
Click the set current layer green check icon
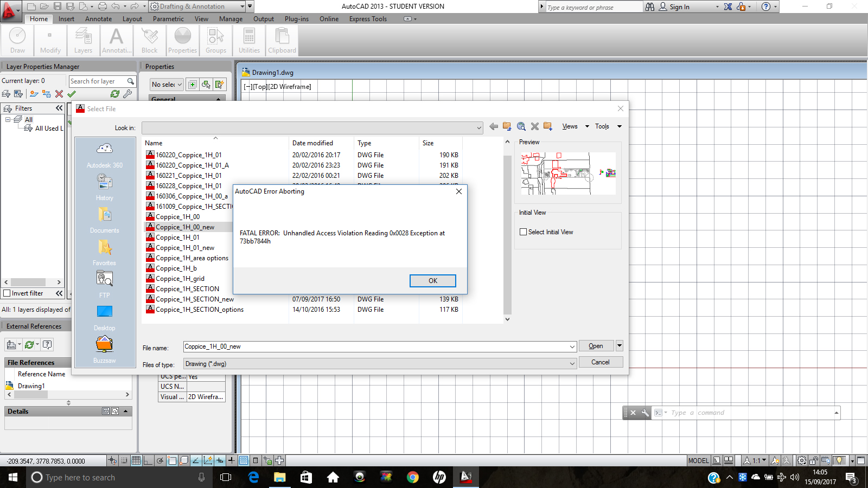tap(72, 94)
